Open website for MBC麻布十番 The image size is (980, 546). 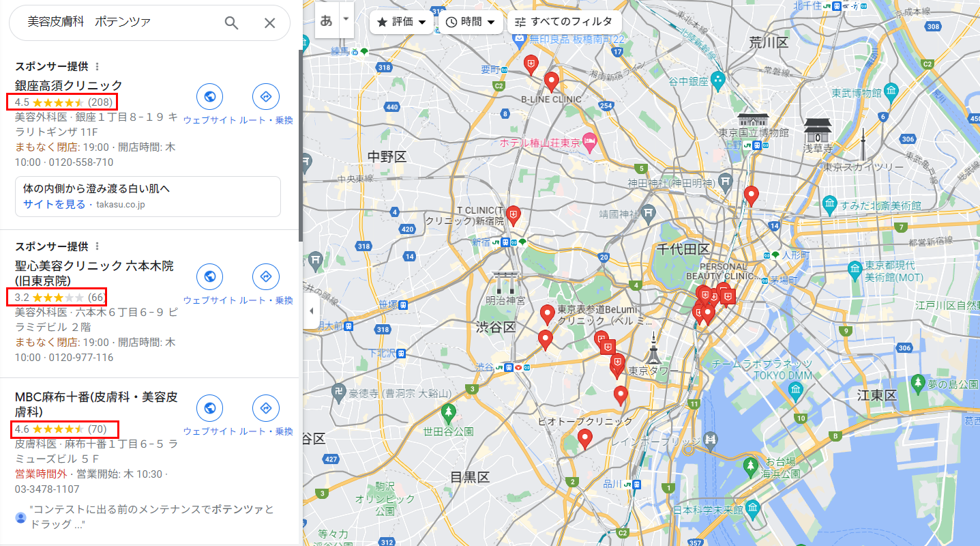point(210,408)
